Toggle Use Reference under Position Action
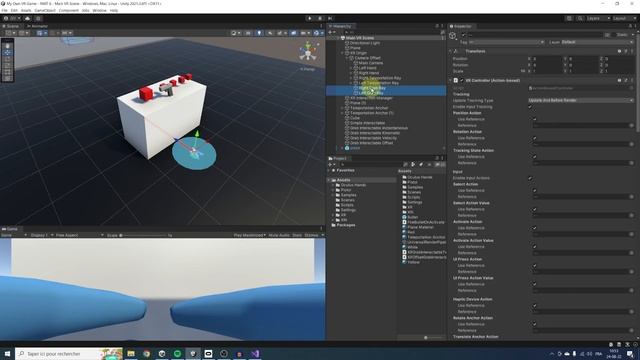 (x=534, y=119)
